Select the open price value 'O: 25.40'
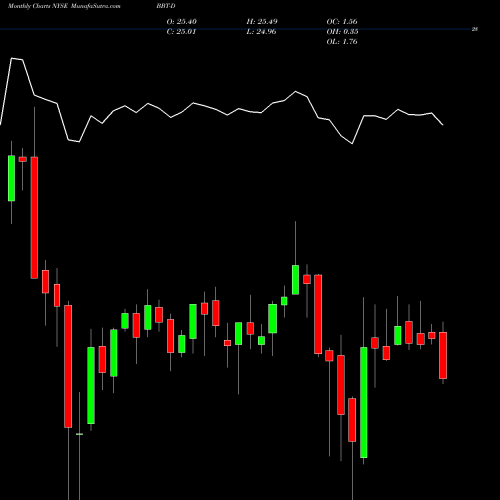The image size is (500, 500). [x=182, y=22]
